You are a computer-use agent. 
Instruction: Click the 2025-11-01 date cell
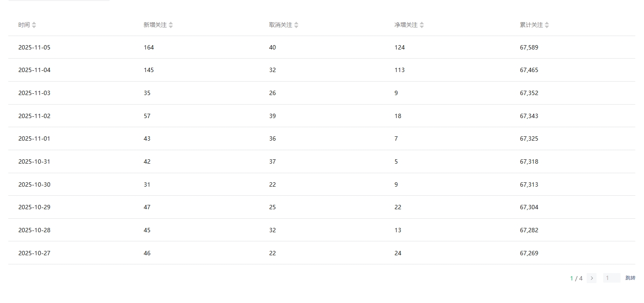pos(34,138)
